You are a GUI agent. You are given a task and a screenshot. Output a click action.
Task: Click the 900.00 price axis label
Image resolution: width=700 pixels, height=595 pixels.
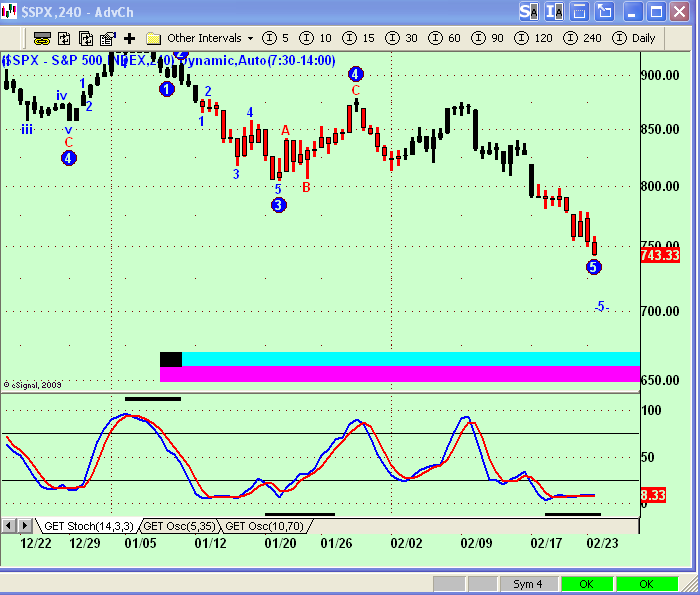pyautogui.click(x=660, y=75)
